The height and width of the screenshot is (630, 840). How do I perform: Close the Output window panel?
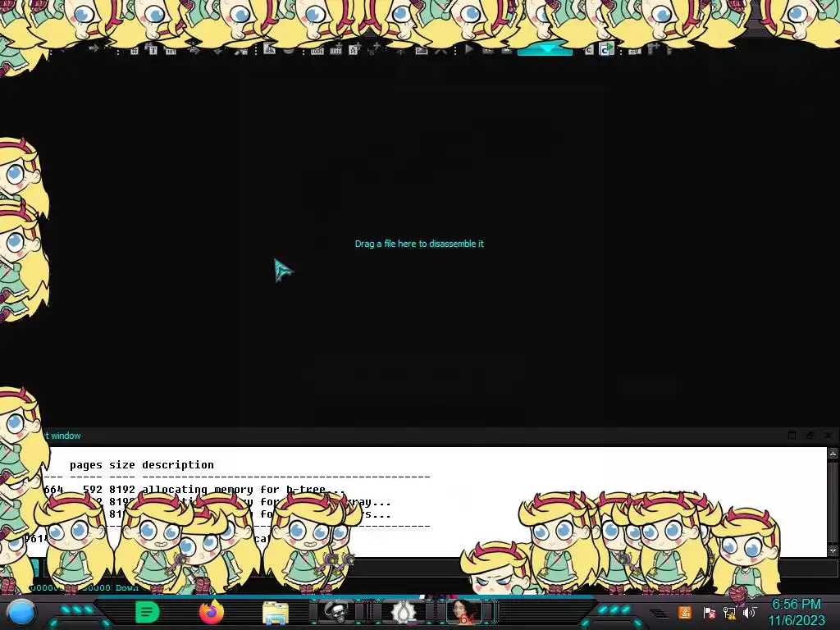[x=829, y=436]
